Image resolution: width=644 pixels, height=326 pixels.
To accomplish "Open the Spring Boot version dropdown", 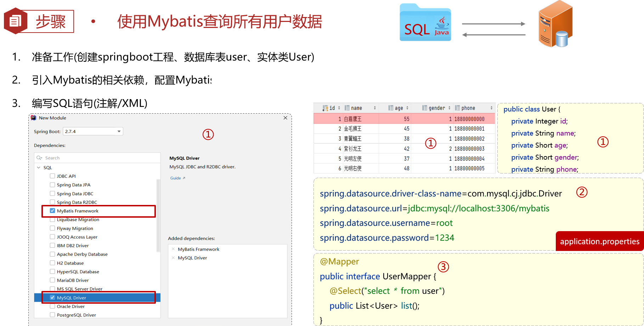I will [119, 131].
